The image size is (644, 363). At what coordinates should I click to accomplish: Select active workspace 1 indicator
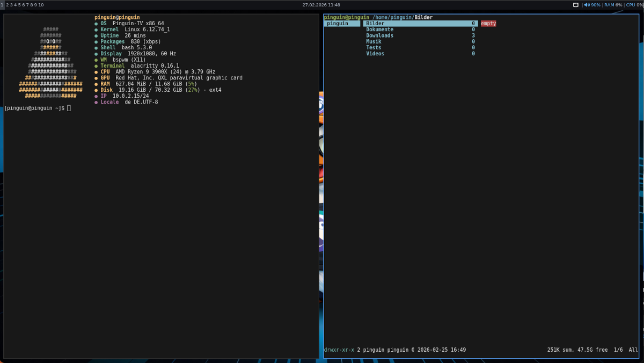click(x=2, y=5)
